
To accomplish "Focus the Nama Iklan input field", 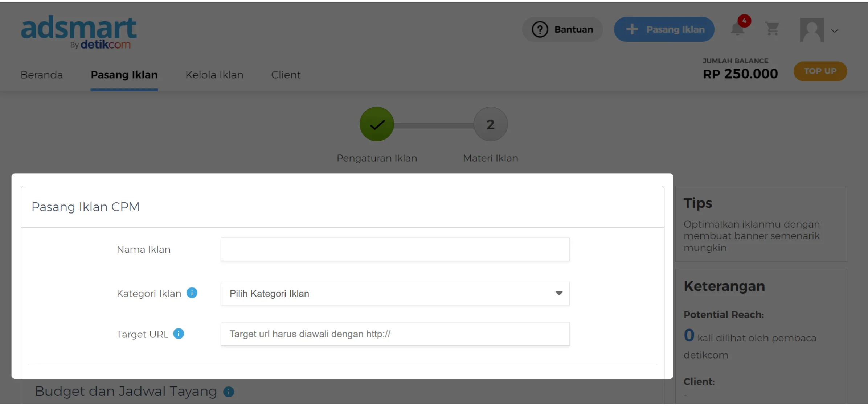I will pyautogui.click(x=395, y=249).
